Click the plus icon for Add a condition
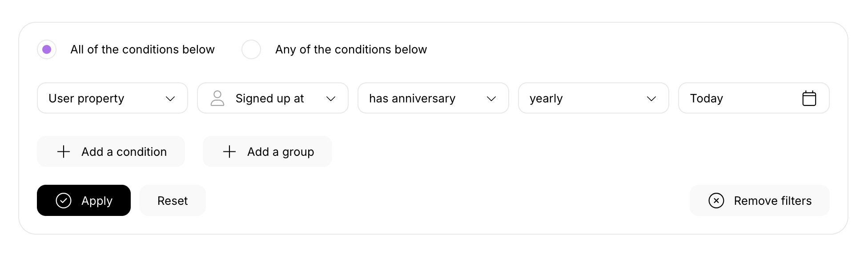The image size is (868, 256). (x=64, y=152)
